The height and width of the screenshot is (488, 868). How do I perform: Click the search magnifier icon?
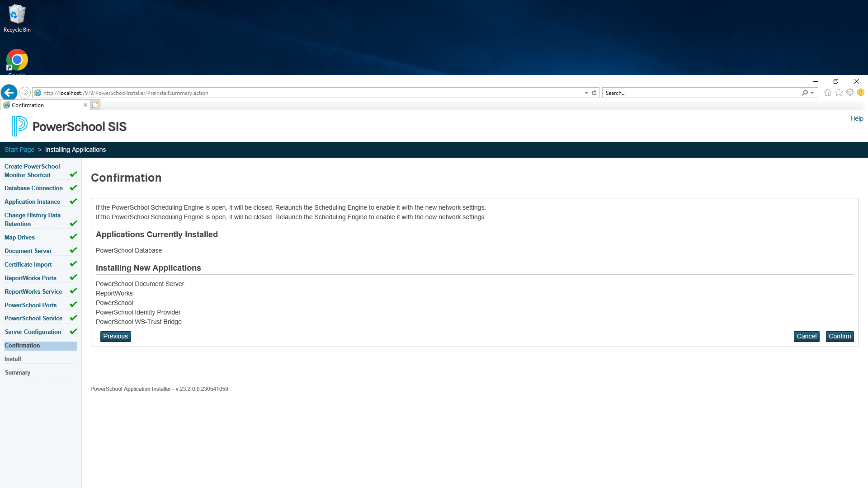click(x=805, y=93)
